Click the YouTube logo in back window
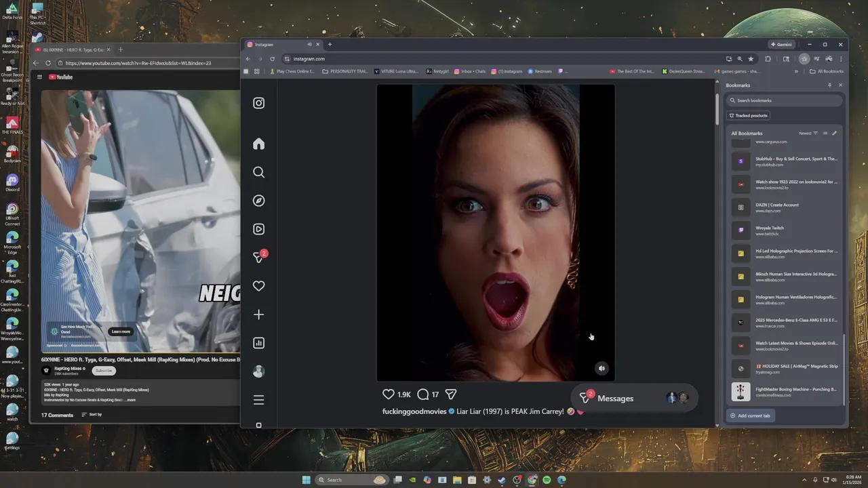The height and width of the screenshot is (488, 868). (x=60, y=77)
